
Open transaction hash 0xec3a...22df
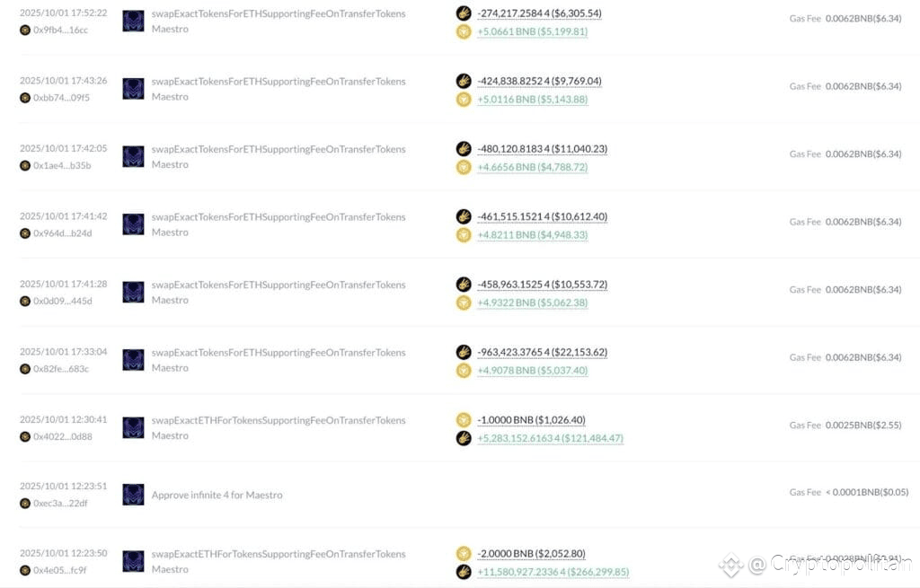60,504
